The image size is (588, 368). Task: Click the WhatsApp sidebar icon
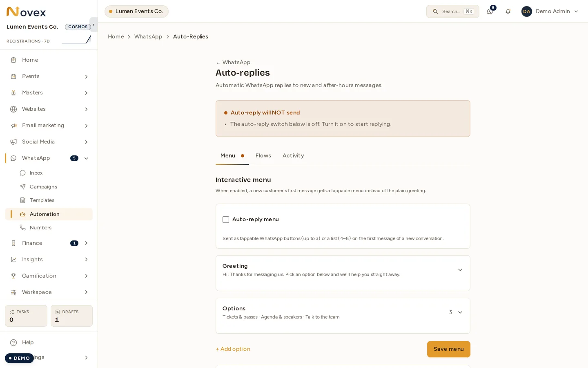click(13, 158)
